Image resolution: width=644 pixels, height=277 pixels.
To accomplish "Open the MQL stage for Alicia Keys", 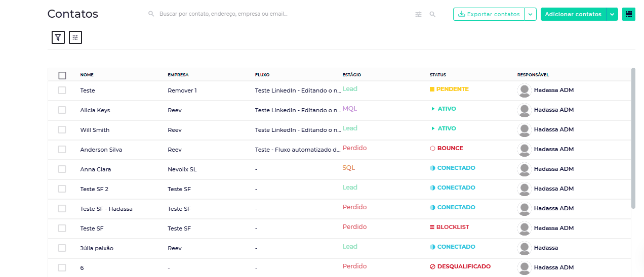I will click(x=350, y=109).
